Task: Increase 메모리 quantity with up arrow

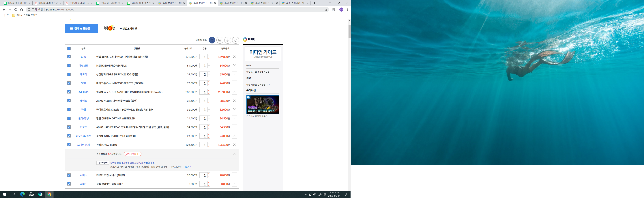Action: click(x=209, y=73)
